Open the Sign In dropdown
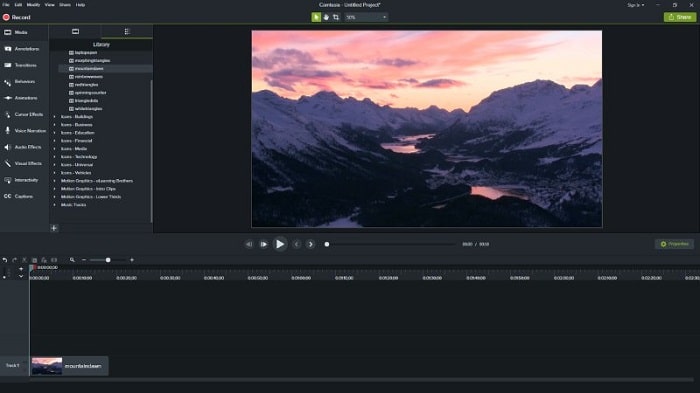Screen dimensions: 700x393 click(636, 5)
